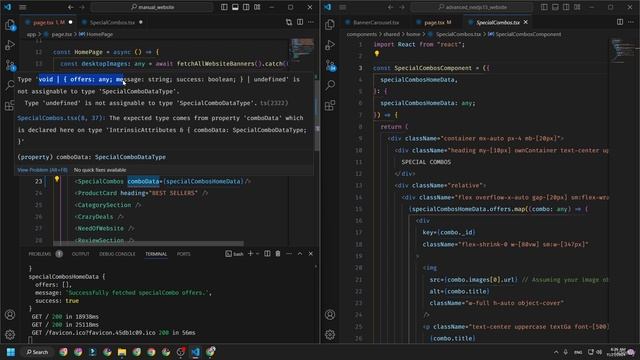
Task: Open Extensions view in left VS Code window
Action: [10, 105]
